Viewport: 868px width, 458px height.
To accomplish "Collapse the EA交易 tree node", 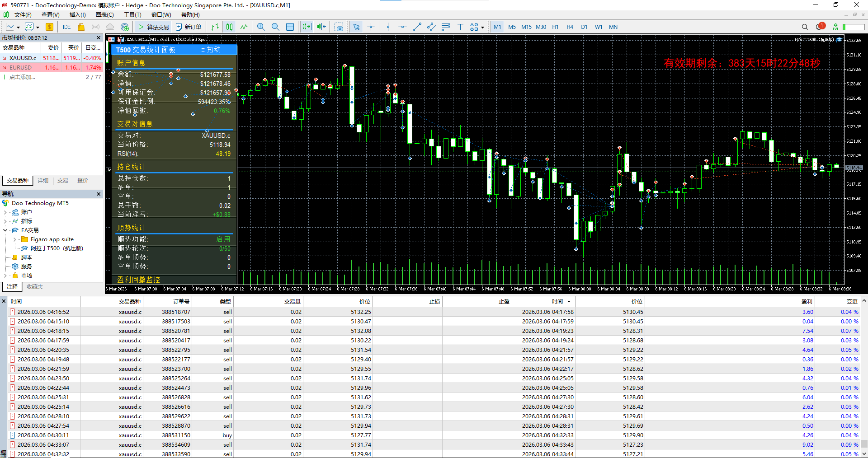I will [5, 230].
